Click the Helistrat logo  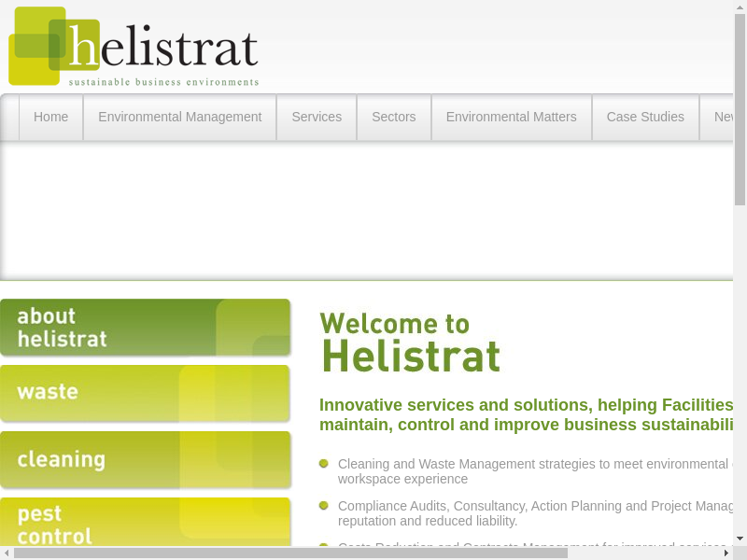[x=134, y=47]
